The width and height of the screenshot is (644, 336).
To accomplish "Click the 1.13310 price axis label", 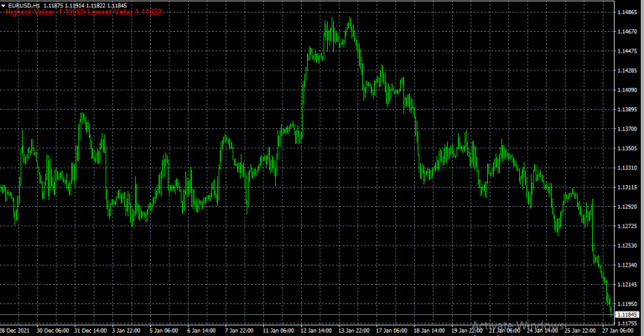I will pyautogui.click(x=627, y=168).
